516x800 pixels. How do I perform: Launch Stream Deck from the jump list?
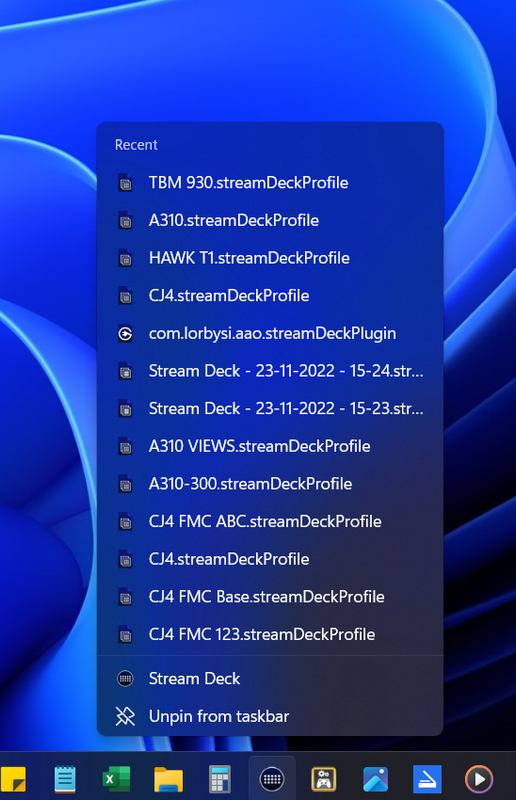click(270, 679)
